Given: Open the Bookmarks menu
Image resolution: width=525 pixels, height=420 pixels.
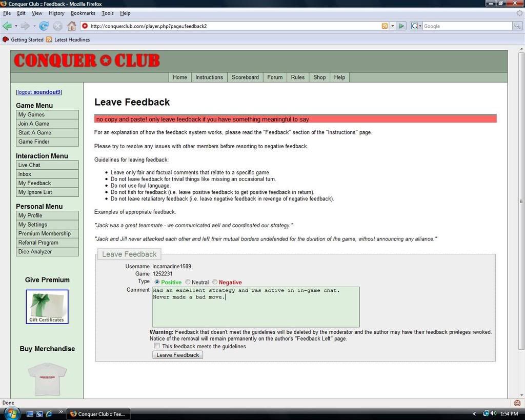Looking at the screenshot, I should click(83, 13).
